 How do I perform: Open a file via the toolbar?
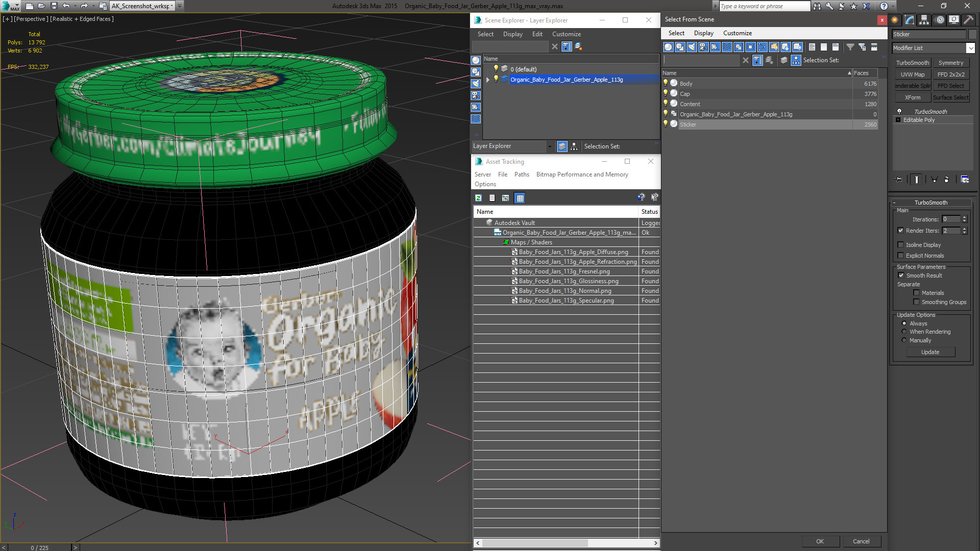(42, 6)
